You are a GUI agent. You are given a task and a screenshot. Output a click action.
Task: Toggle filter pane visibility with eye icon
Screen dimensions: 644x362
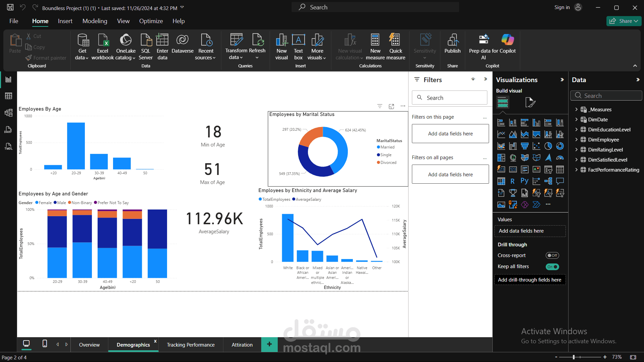(x=473, y=79)
